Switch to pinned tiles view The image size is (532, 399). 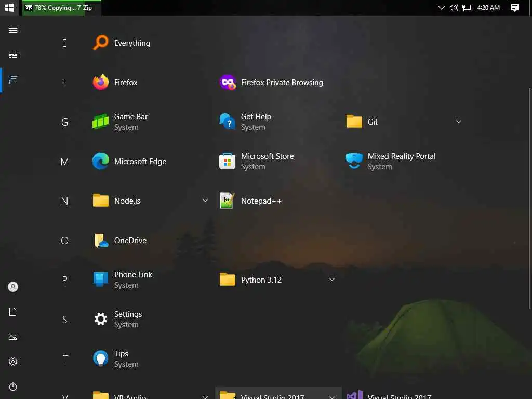pos(13,55)
